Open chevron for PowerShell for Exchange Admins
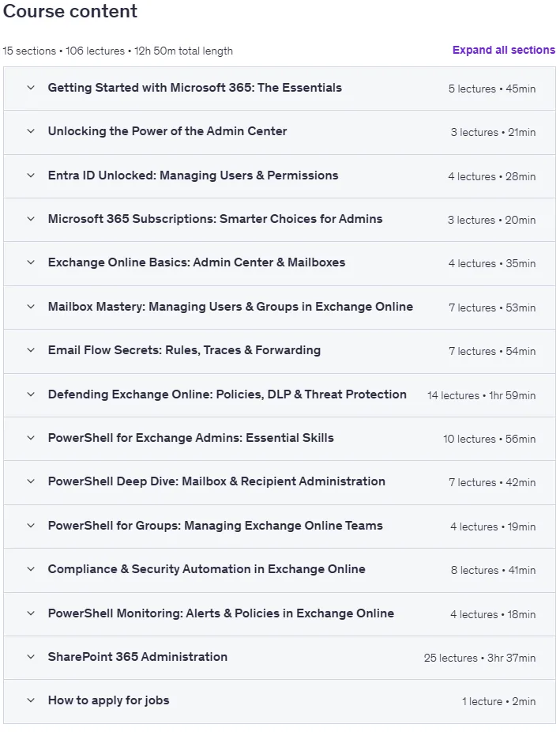 coord(31,438)
